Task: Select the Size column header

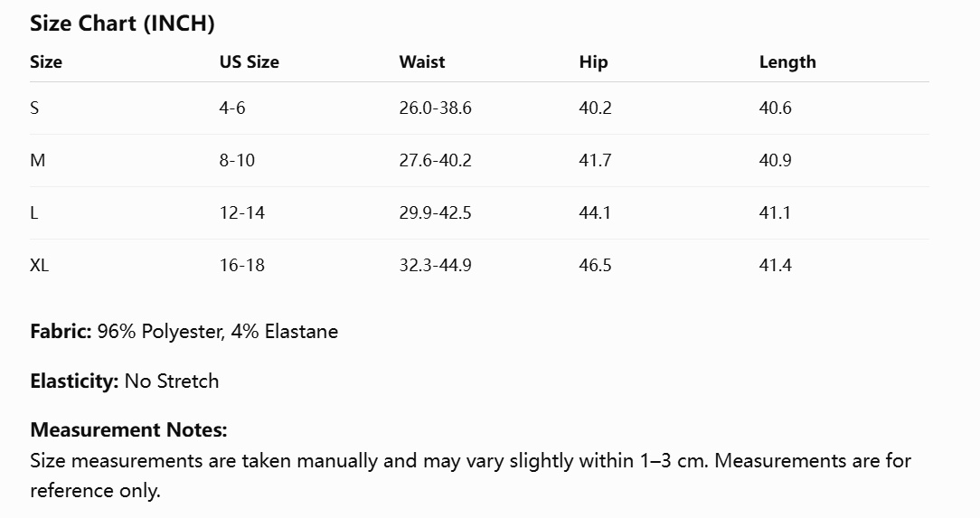Action: 46,61
